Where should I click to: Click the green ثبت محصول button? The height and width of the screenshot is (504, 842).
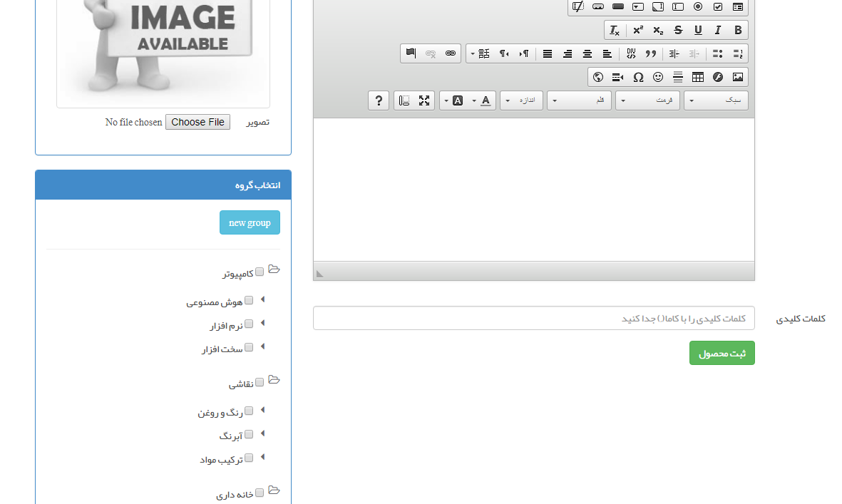point(722,353)
